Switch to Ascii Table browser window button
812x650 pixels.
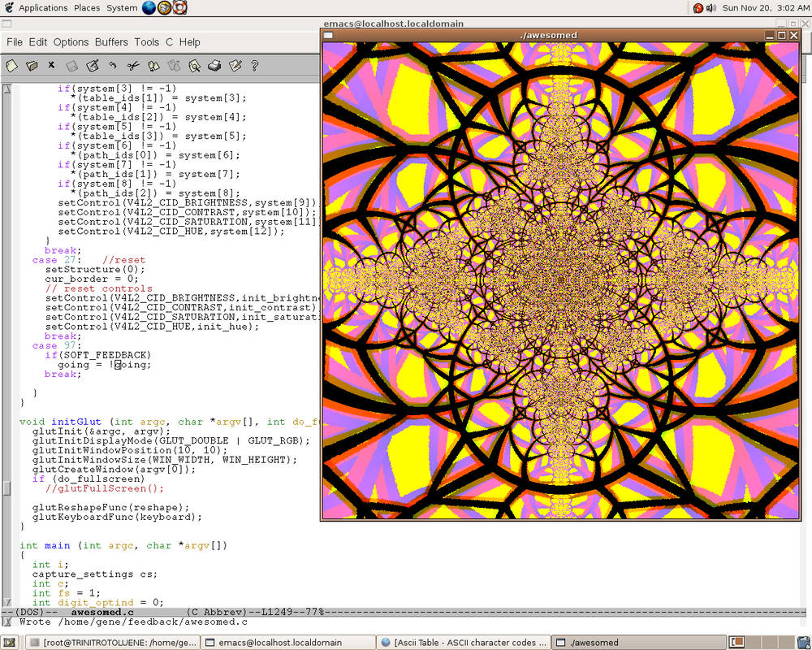(464, 643)
